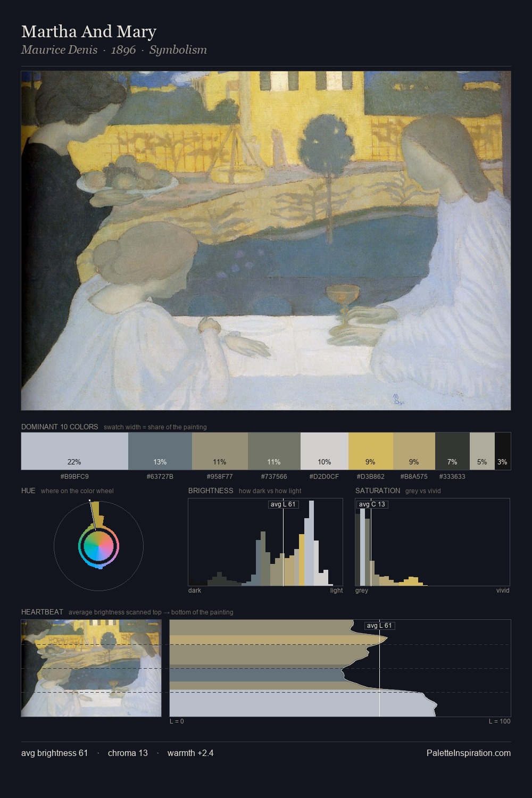Click the footer warmth +2.4 text
The height and width of the screenshot is (798, 532).
pos(190,753)
